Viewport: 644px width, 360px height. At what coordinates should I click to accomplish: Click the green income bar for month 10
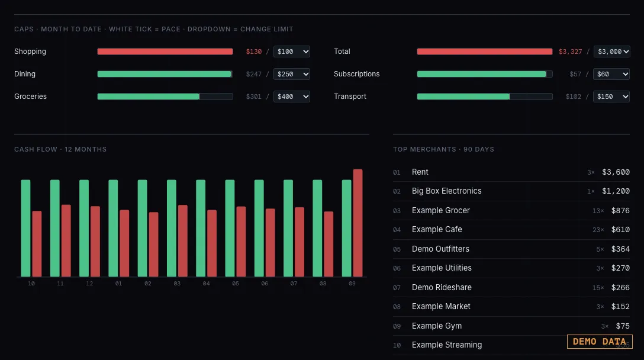[x=25, y=228]
